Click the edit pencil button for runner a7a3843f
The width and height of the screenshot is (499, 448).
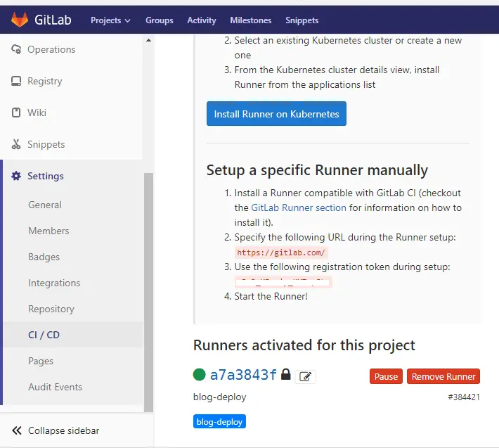(x=305, y=377)
